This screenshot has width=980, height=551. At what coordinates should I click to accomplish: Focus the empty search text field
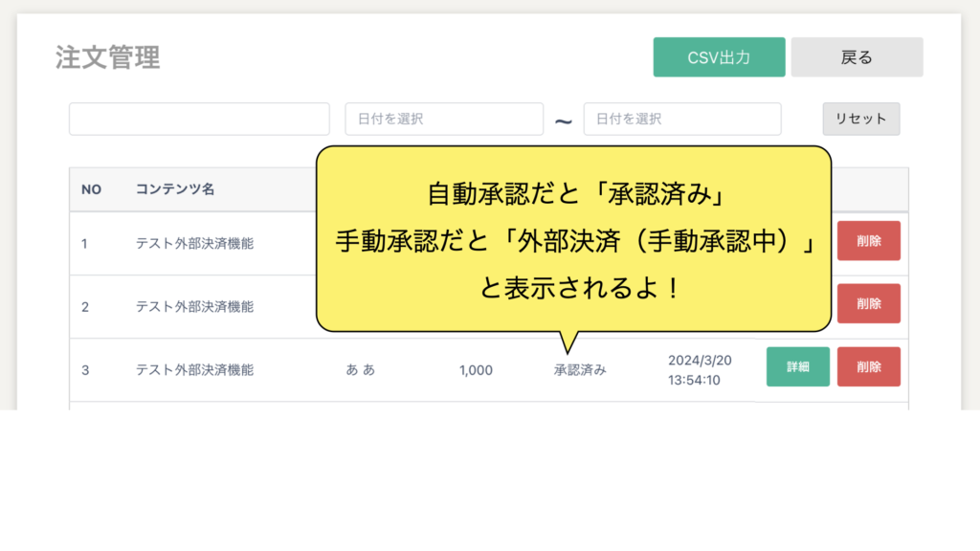point(199,120)
